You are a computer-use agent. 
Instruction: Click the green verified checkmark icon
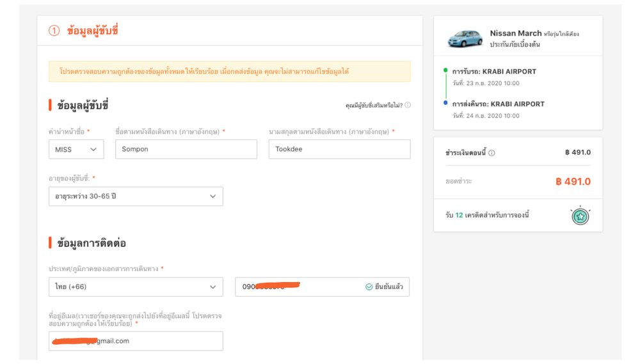[369, 287]
